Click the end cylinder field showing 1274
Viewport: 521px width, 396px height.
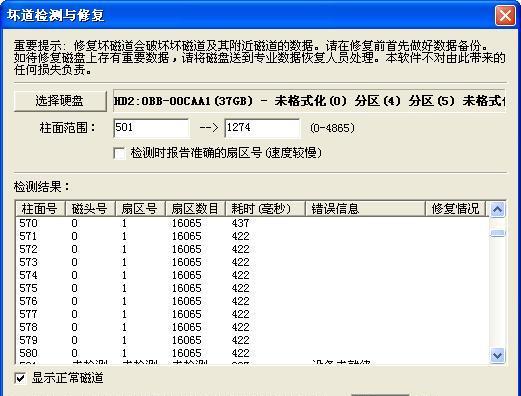tap(262, 128)
